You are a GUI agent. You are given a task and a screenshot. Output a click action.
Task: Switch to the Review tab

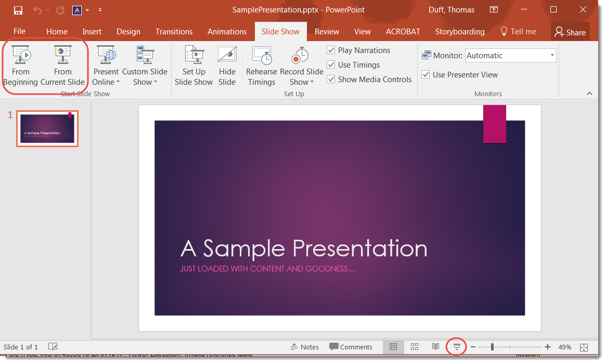click(x=327, y=32)
